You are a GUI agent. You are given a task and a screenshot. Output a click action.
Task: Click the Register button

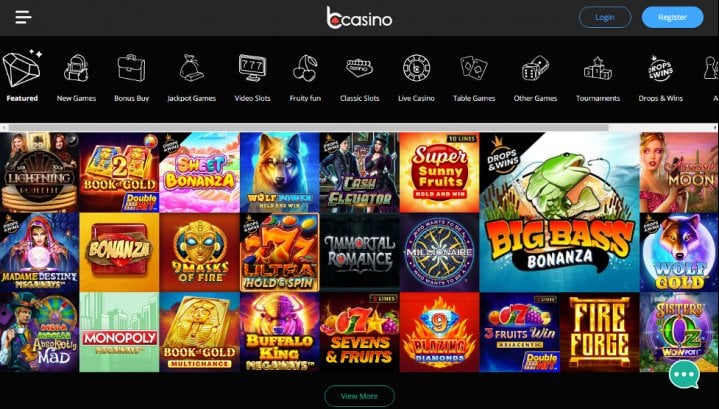(x=672, y=17)
